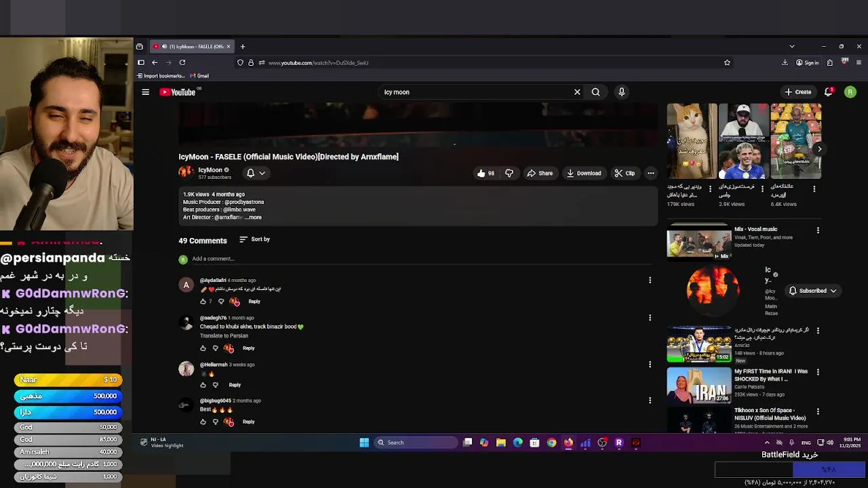Open more actions menu beside Clip
868x488 pixels.
(x=650, y=173)
